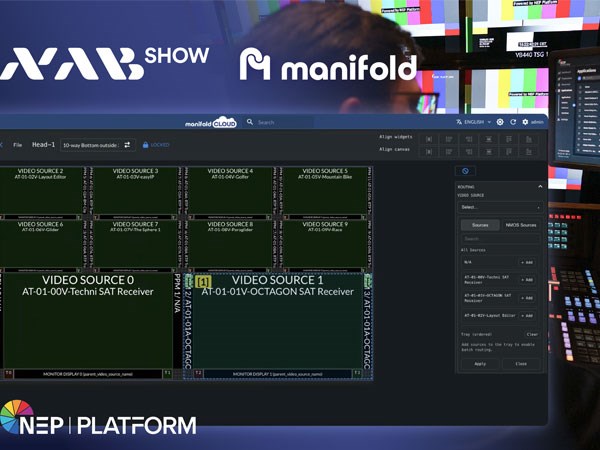Select the VIDEO SOURCE 1 OCTAGON tile
The width and height of the screenshot is (600, 450).
click(277, 320)
